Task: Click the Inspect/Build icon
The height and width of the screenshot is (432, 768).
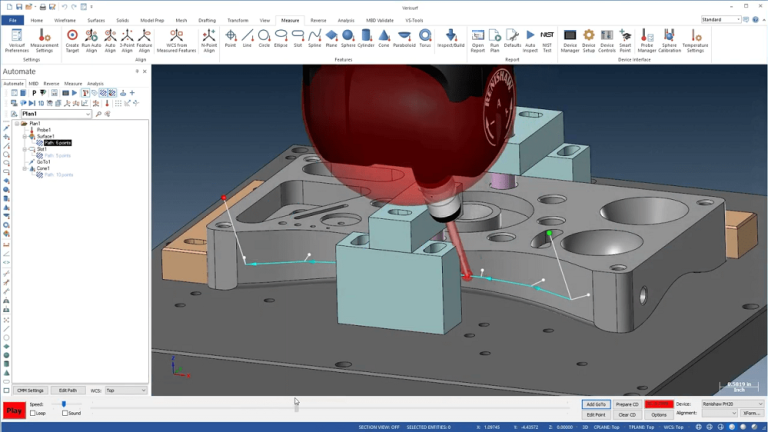Action: coord(451,39)
